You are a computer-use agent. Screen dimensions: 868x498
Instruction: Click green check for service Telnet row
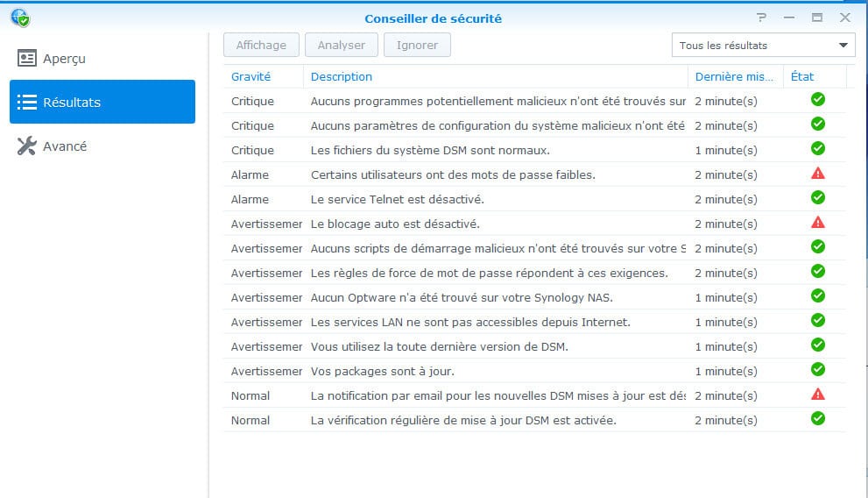817,198
